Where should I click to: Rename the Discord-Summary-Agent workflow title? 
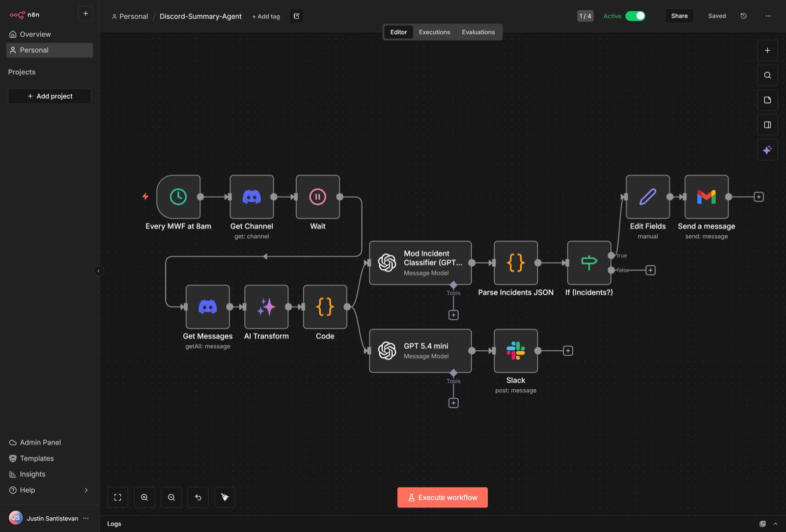(200, 16)
